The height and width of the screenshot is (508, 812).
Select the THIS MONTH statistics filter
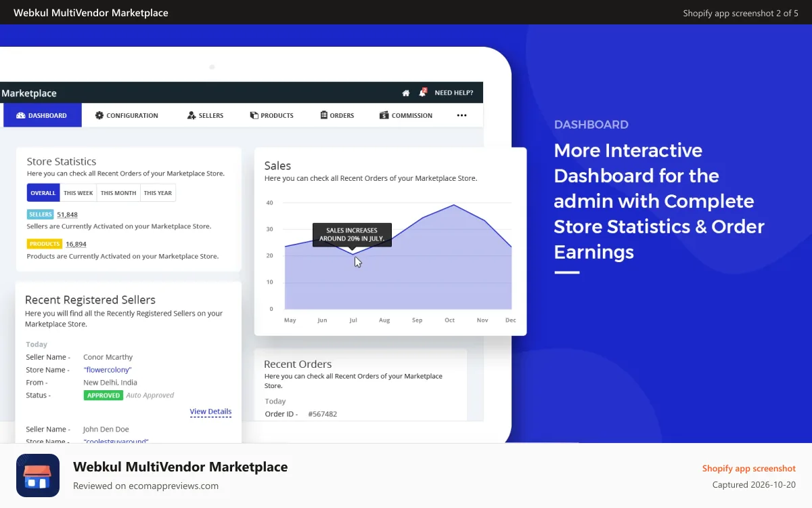[x=118, y=193]
